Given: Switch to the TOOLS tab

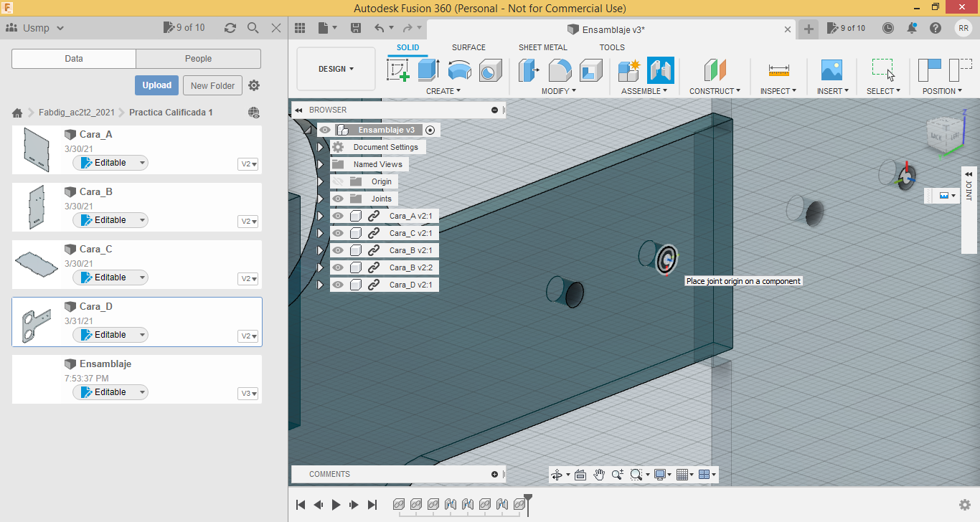Looking at the screenshot, I should (x=612, y=47).
